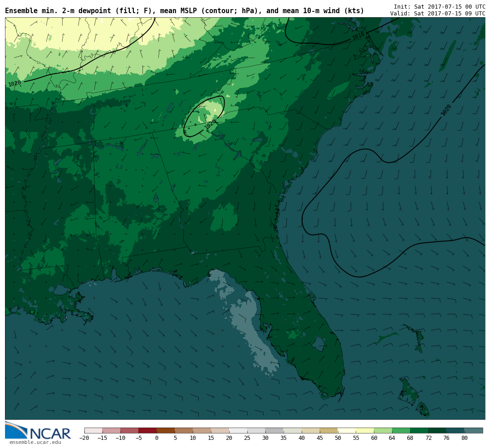Viewport: 490px width, 448px height.
Task: Click the 35 colorbar tick label
Action: [284, 438]
